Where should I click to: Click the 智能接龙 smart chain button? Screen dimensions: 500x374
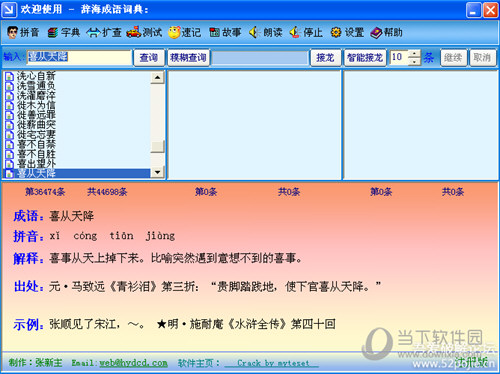pos(365,58)
